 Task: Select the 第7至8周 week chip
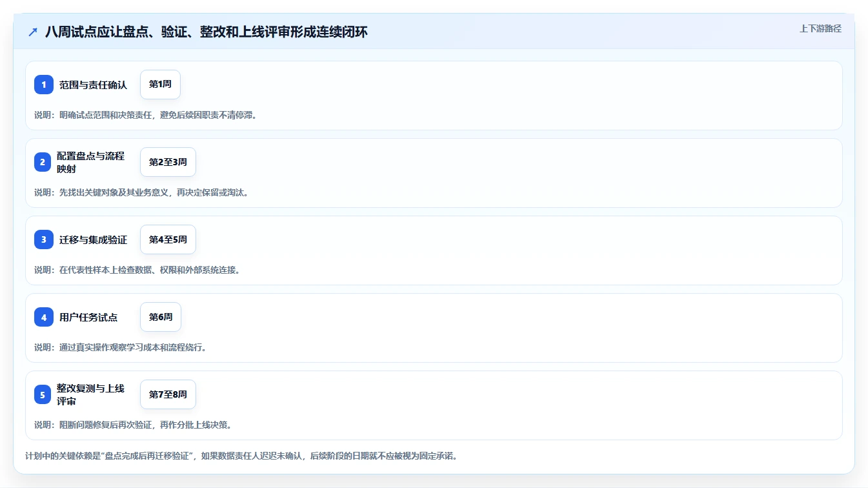click(x=168, y=394)
